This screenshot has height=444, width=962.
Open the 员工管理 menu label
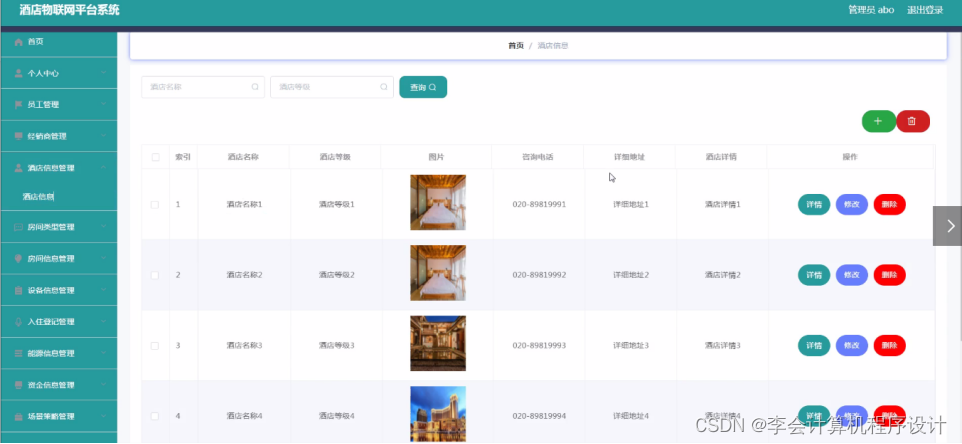[x=43, y=105]
